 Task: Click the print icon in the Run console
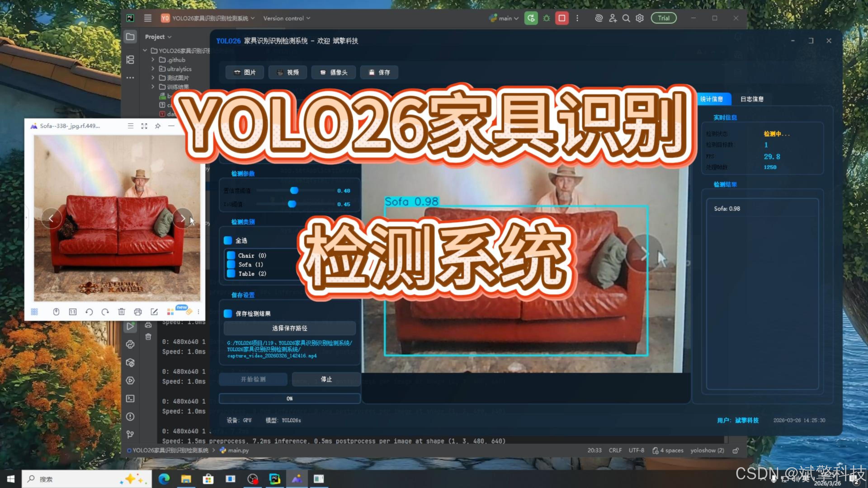(148, 325)
